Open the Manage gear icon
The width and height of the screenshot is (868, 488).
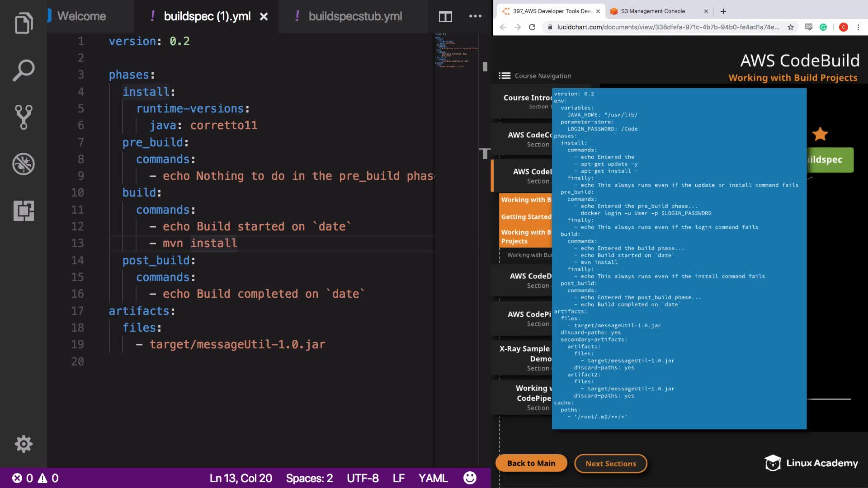click(24, 444)
